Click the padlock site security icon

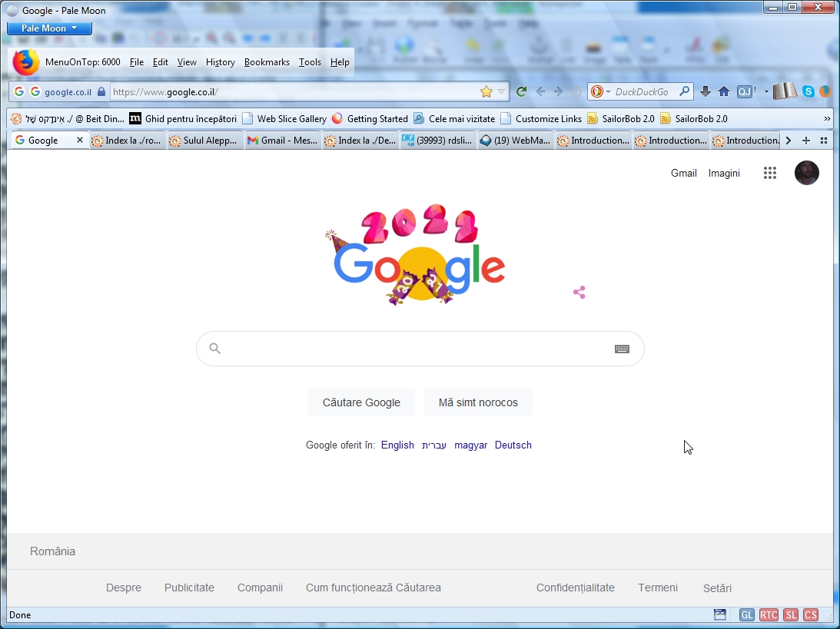coord(101,91)
